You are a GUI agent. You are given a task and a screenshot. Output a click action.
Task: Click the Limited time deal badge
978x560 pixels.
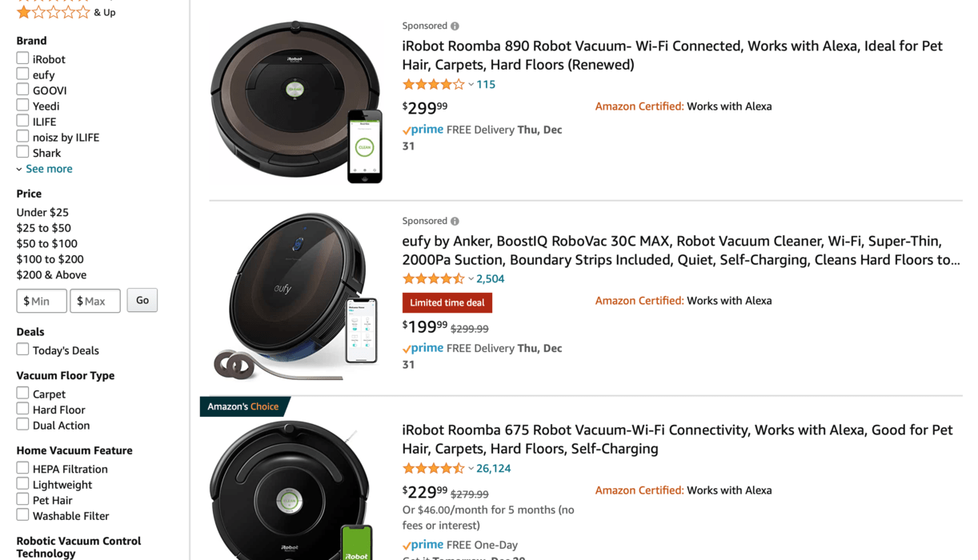447,302
